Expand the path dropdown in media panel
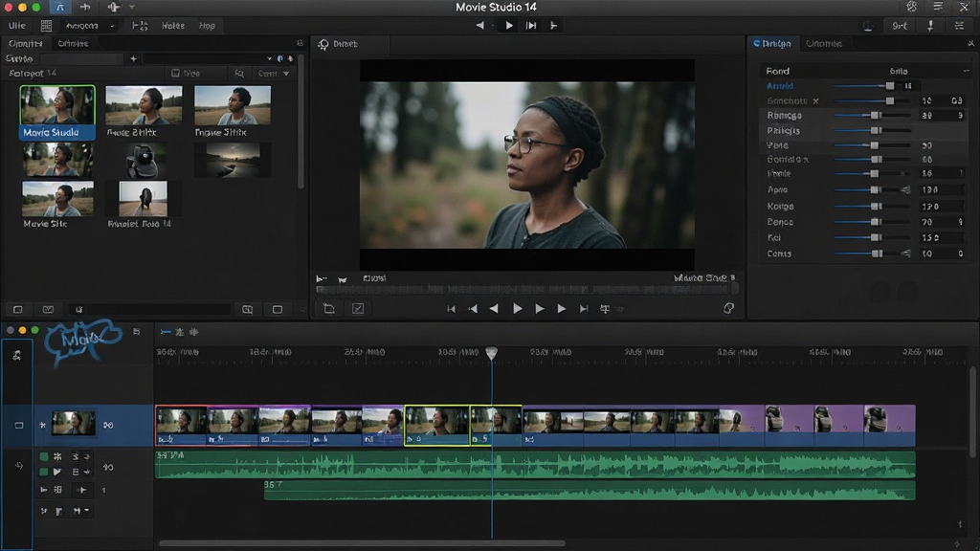The image size is (980, 551). point(269,58)
